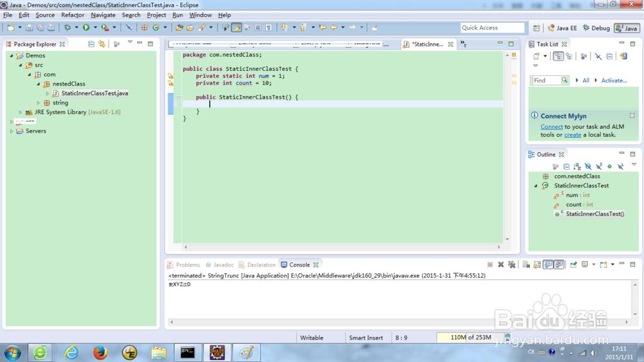Click the Open Task folder icon
This screenshot has height=362, width=644.
(190, 28)
